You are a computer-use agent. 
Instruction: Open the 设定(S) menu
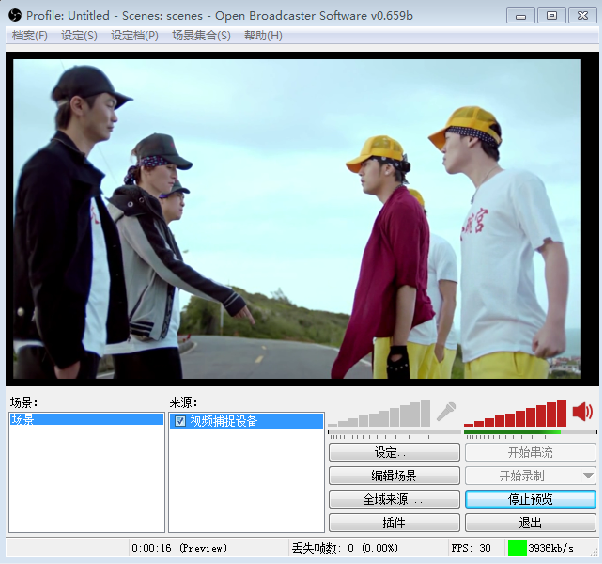pyautogui.click(x=79, y=35)
